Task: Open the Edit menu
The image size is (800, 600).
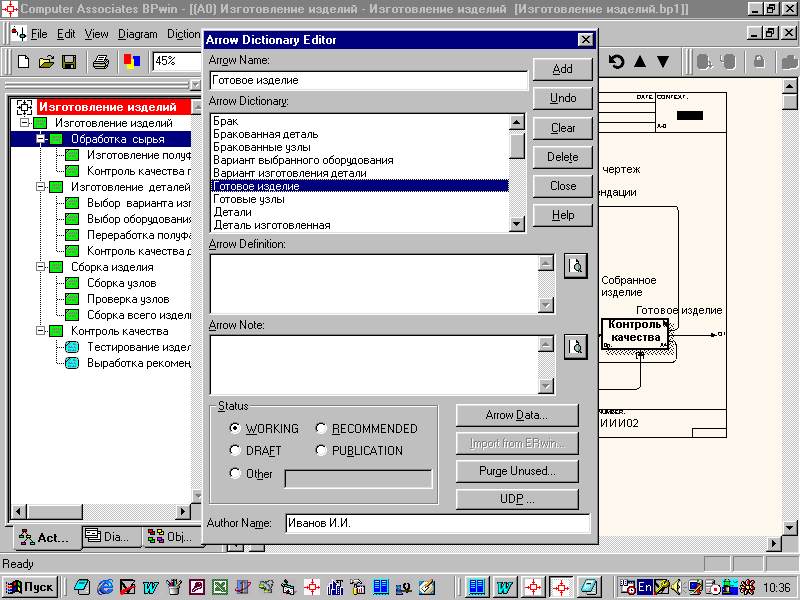Action: pyautogui.click(x=66, y=34)
